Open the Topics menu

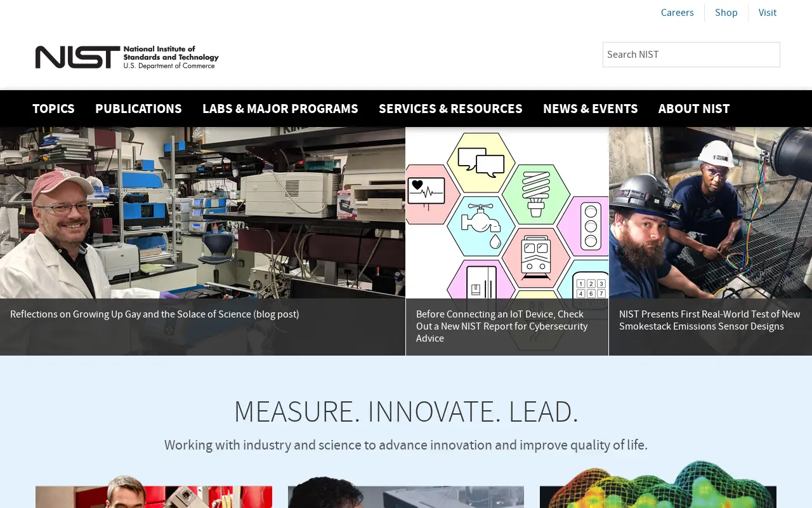coord(53,109)
